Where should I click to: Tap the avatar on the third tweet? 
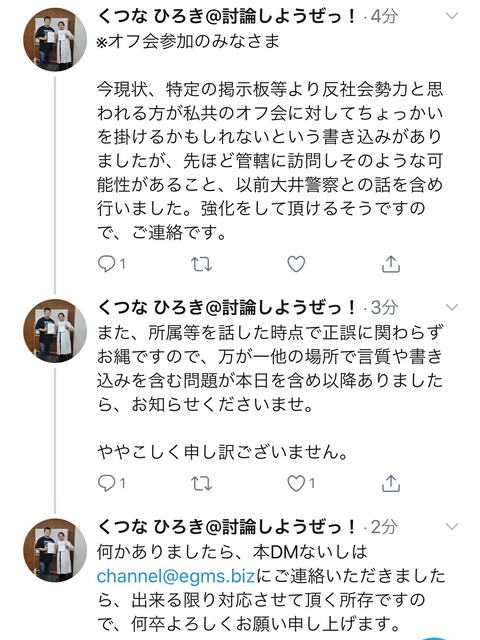pos(55,550)
